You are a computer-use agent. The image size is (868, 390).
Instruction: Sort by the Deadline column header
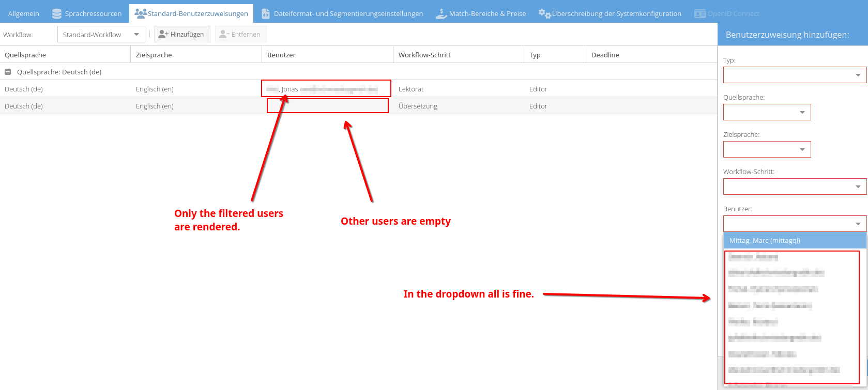point(605,55)
